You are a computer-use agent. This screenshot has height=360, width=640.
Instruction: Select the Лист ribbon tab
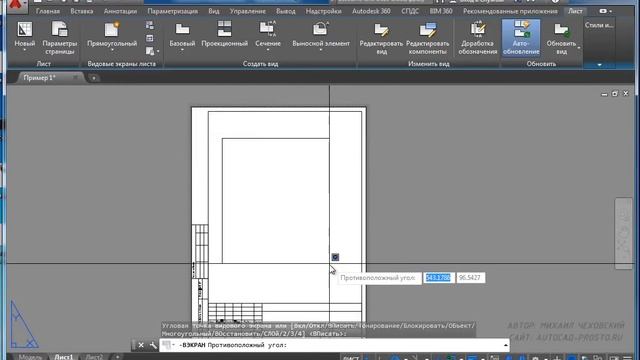pos(576,11)
